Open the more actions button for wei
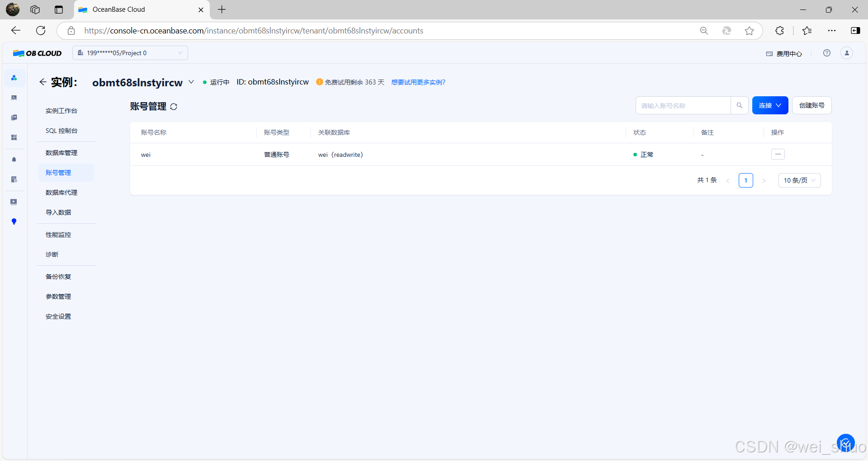 [778, 154]
